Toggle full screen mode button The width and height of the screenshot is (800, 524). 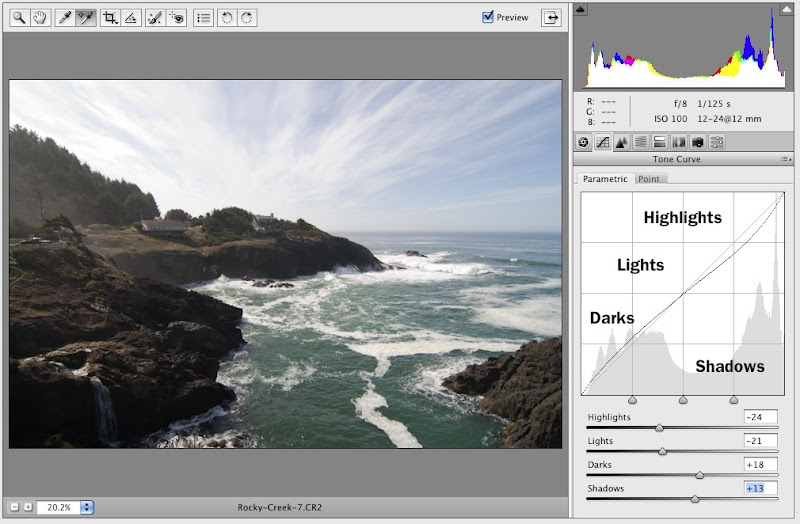551,17
